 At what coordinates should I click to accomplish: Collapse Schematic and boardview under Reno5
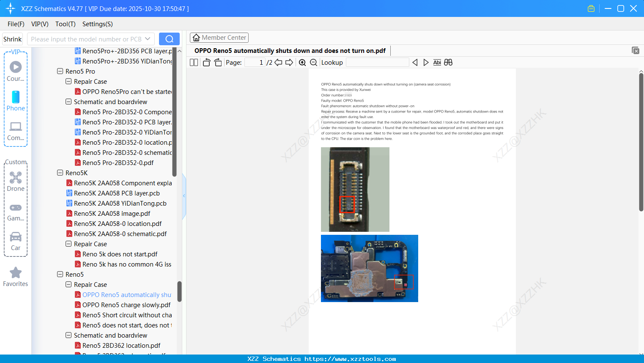tap(69, 335)
